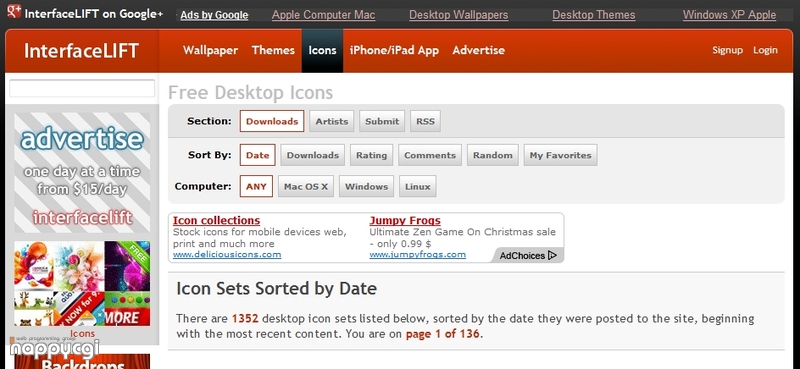This screenshot has width=800, height=369.
Task: Show My Favorites sort option
Action: tap(561, 155)
